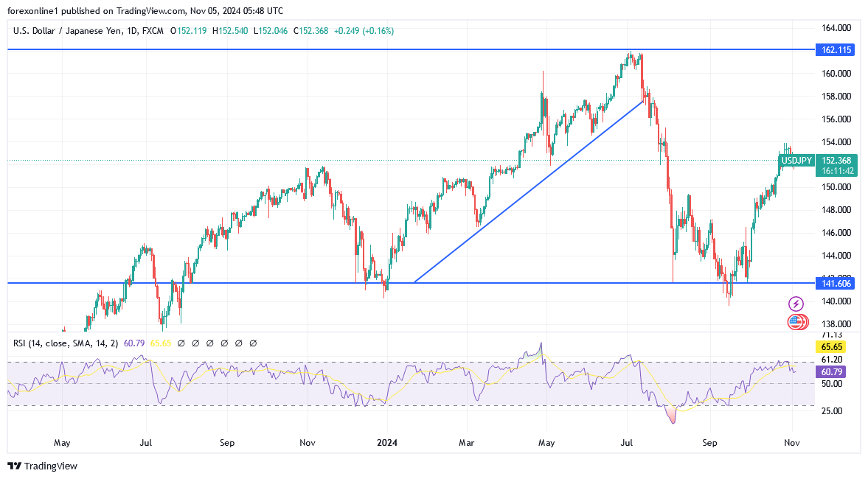868x479 pixels.
Task: Click the +0.249 (+0.16%) change value
Action: tap(364, 31)
